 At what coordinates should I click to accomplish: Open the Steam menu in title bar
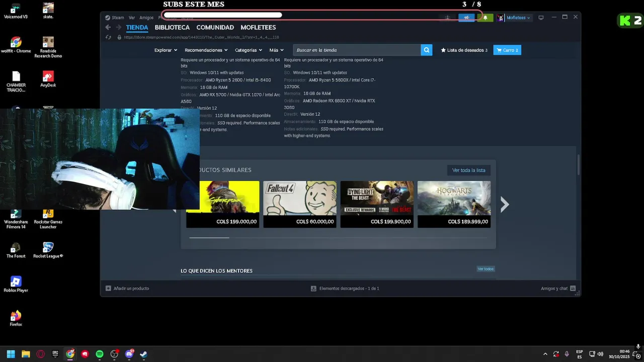pos(115,18)
